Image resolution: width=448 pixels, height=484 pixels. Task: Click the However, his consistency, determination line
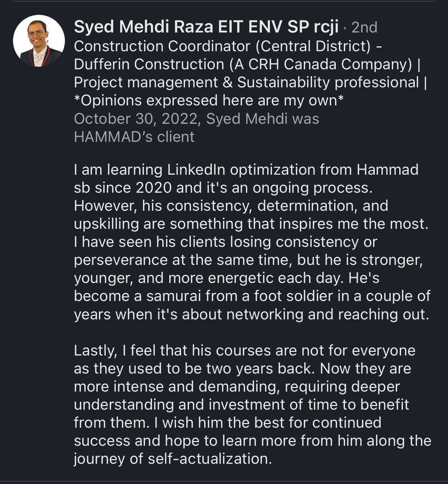click(231, 206)
